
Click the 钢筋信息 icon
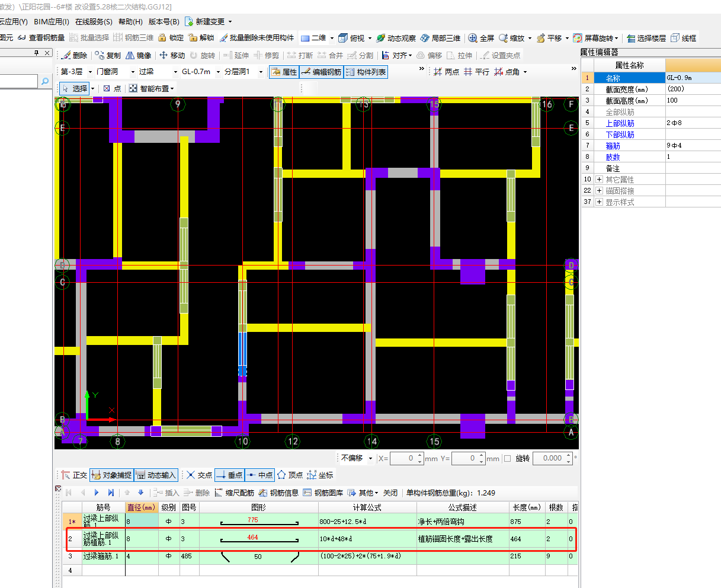(278, 493)
